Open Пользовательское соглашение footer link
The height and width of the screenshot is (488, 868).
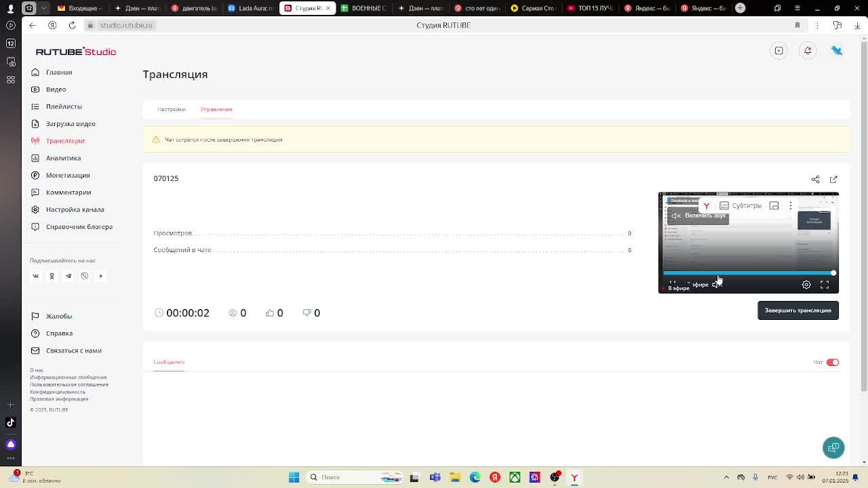click(69, 384)
